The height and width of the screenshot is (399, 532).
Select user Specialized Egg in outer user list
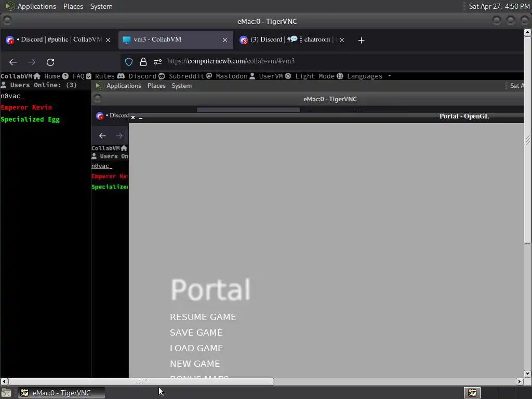30,119
